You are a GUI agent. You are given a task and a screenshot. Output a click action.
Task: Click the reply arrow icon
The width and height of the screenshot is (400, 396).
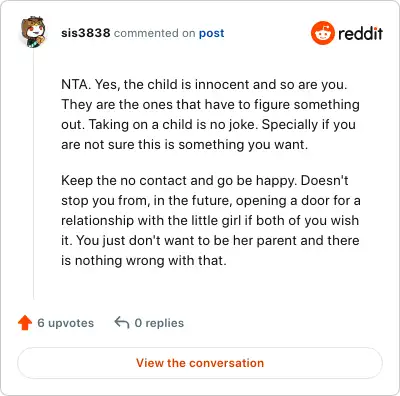122,323
